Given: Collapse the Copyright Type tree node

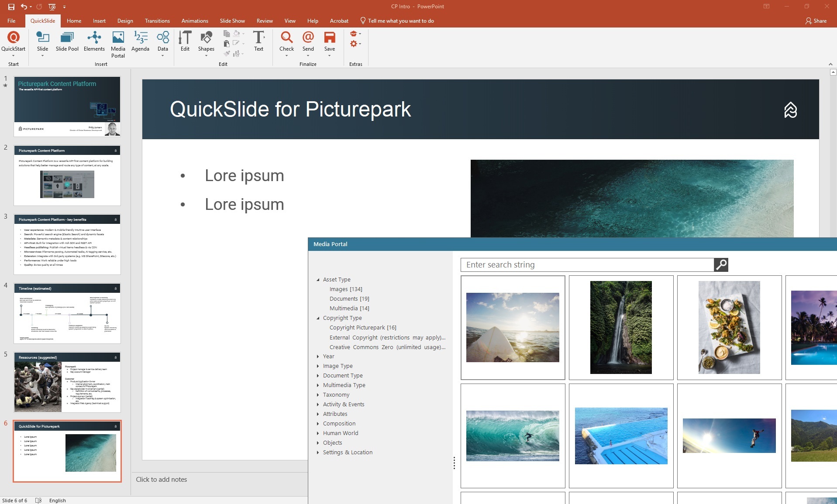Looking at the screenshot, I should [x=318, y=318].
